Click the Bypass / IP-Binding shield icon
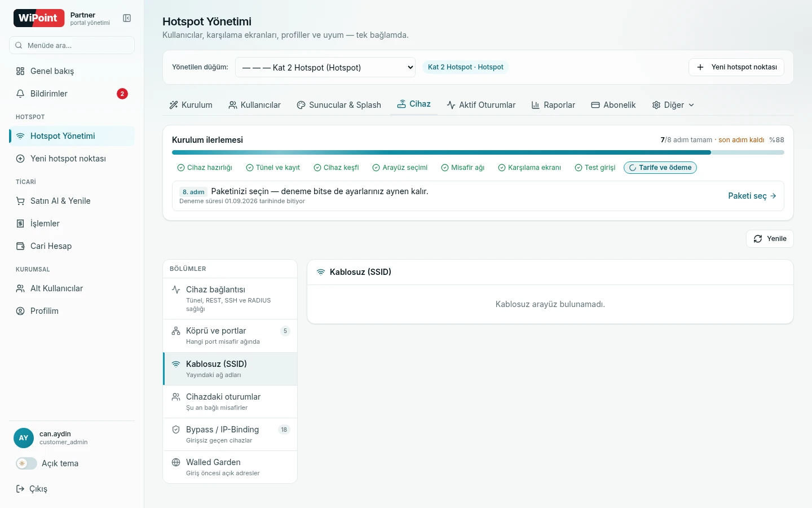 pyautogui.click(x=176, y=430)
